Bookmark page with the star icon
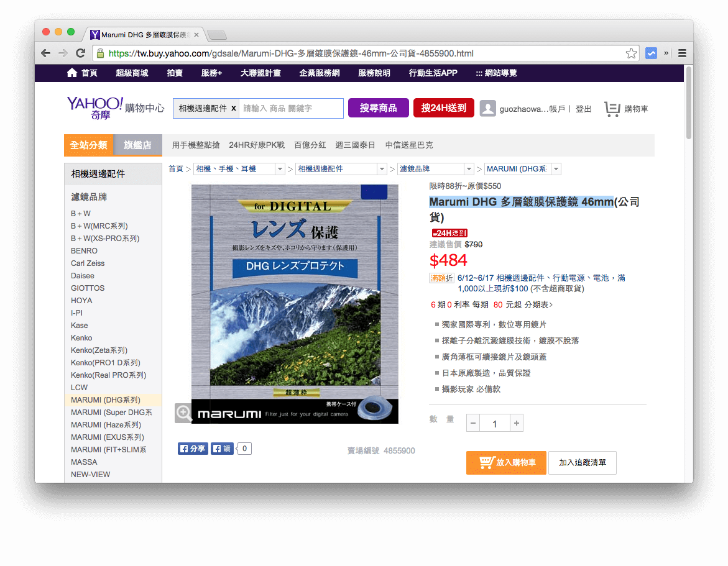Screen dimensions: 728x566 coord(631,53)
